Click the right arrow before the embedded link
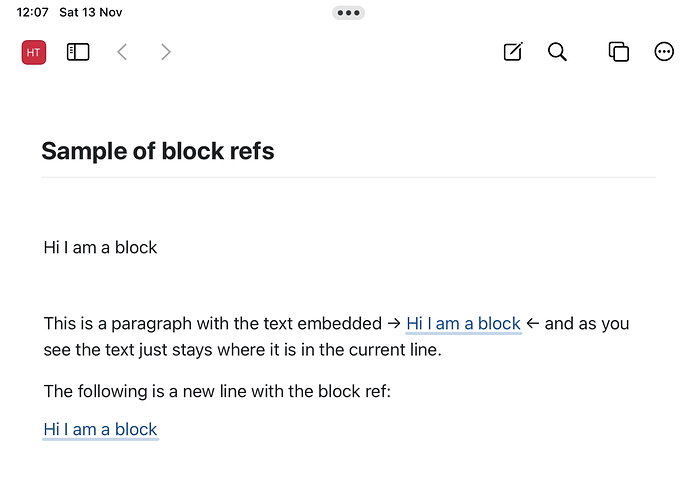Image resolution: width=690 pixels, height=483 pixels. tap(394, 324)
